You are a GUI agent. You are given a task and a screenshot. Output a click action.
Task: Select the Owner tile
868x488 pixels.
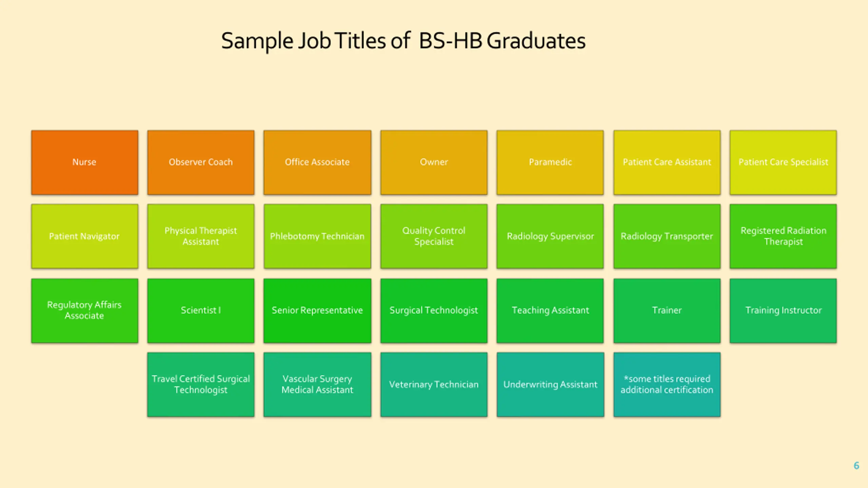coord(434,162)
